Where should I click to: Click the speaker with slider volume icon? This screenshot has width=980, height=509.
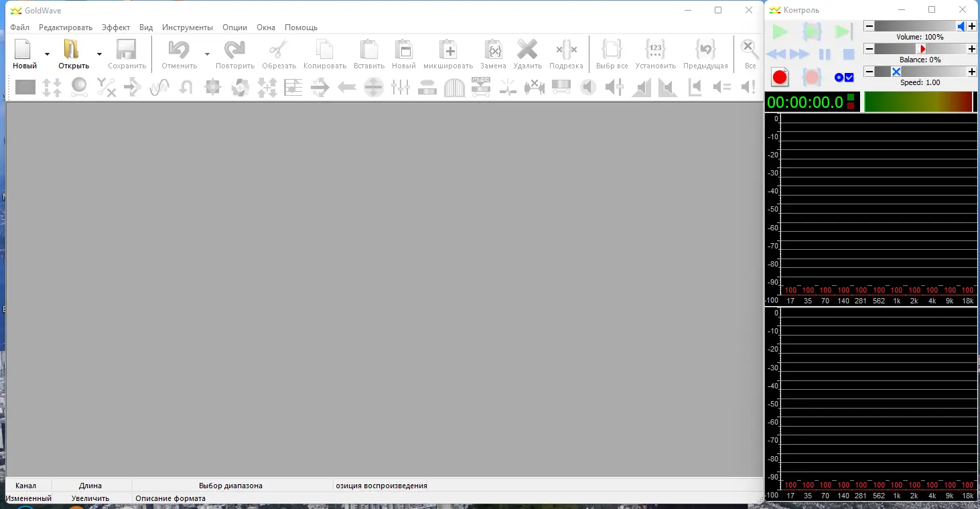[615, 87]
